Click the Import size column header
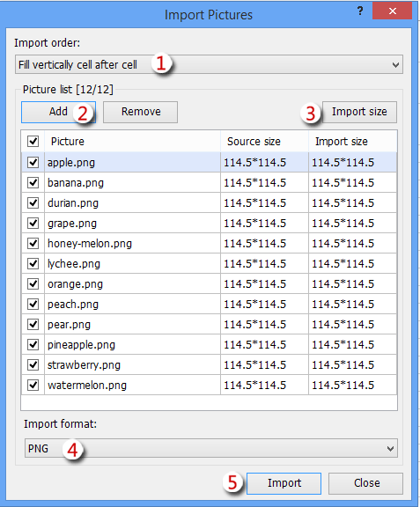This screenshot has height=507, width=420. (x=353, y=142)
